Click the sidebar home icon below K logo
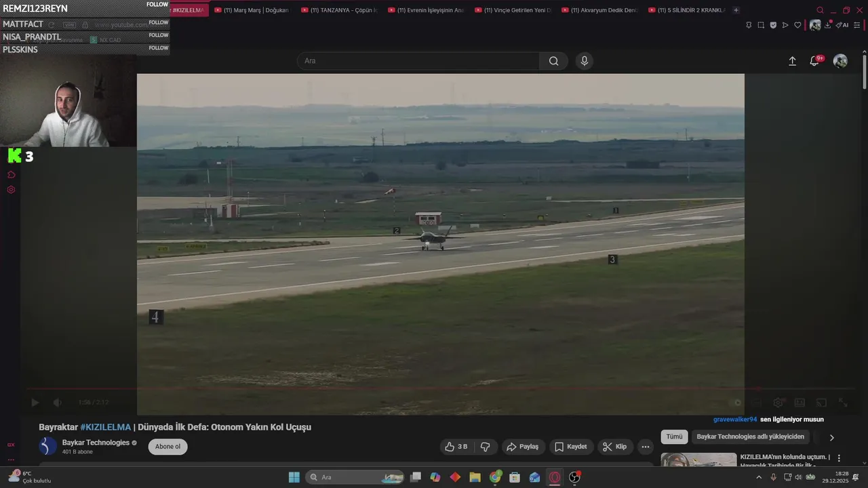868x488 pixels. [x=11, y=175]
